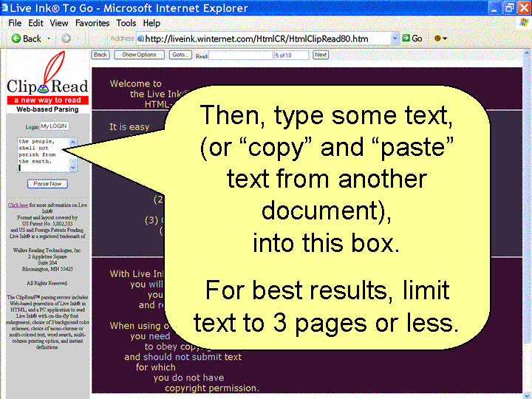Click the Next page button
The width and height of the screenshot is (532, 399).
click(320, 55)
